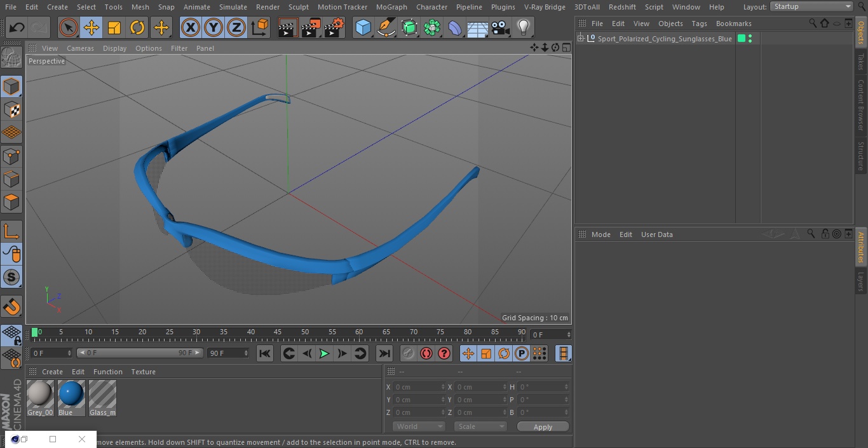Screen dimensions: 868x448
Task: Add a Floor environment object
Action: pos(478,28)
